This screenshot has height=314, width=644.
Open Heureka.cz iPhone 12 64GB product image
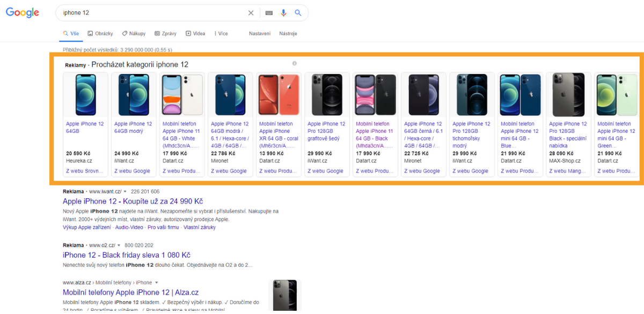point(85,94)
